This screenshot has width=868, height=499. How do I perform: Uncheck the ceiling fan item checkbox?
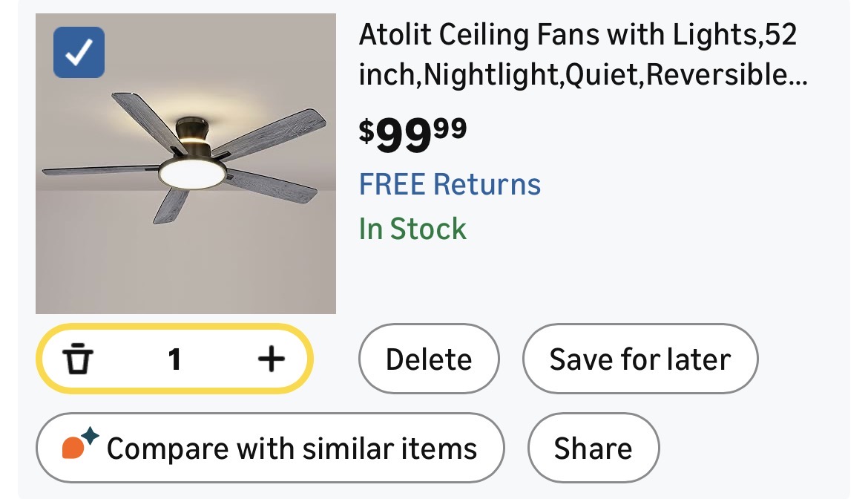(79, 52)
